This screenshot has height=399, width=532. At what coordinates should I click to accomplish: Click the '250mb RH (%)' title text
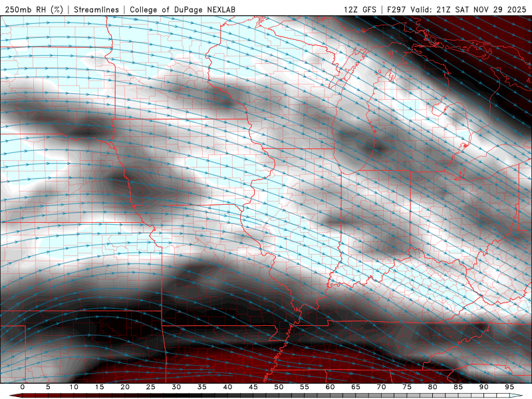[x=34, y=9]
